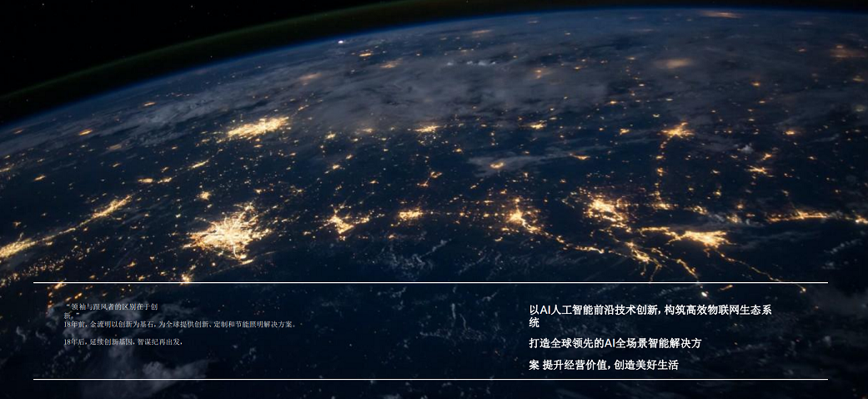The width and height of the screenshot is (868, 399).
Task: Click the line "打造全球领先的AI全场景智能解决方"
Action: pyautogui.click(x=615, y=344)
